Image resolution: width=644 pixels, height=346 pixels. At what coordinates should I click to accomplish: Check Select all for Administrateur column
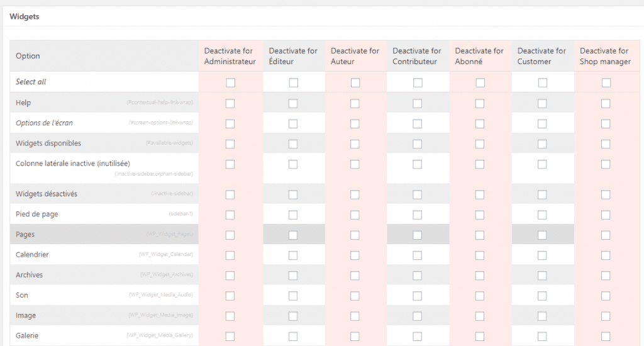coord(230,82)
